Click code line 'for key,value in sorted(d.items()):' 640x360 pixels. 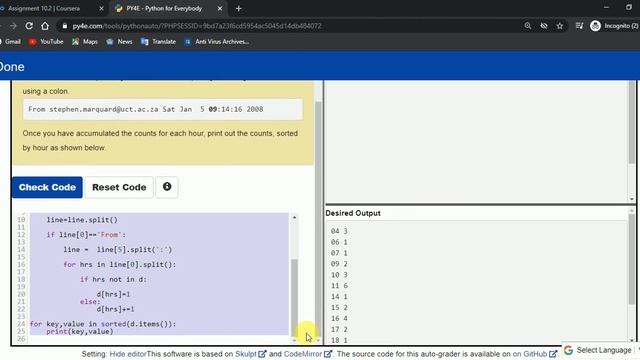[x=103, y=324]
